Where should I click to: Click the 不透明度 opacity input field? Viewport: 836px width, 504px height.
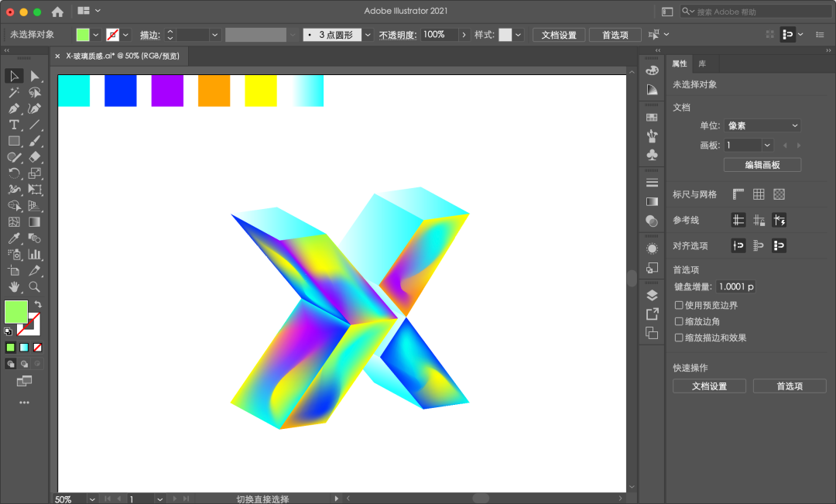tap(440, 35)
